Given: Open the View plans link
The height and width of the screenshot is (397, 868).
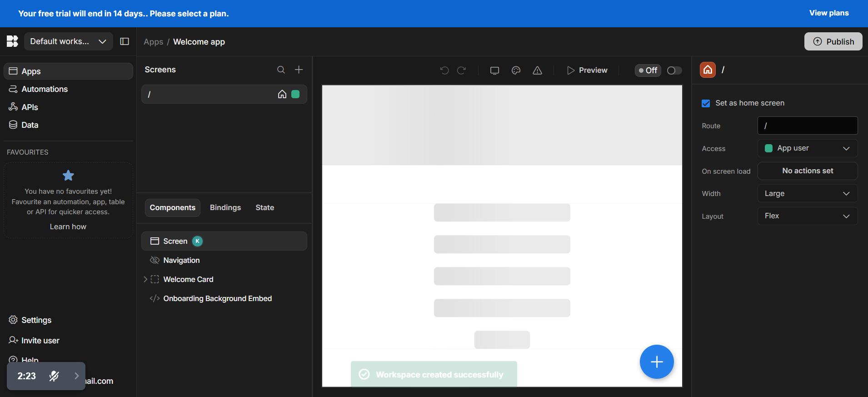Looking at the screenshot, I should click(x=828, y=13).
